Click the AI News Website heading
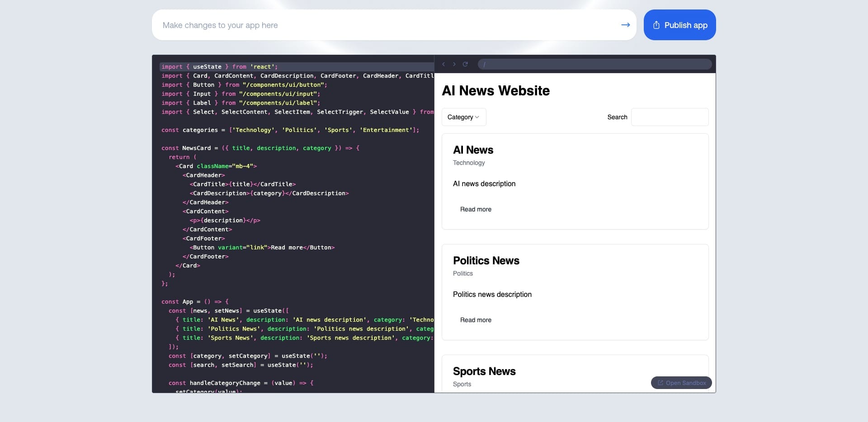Image resolution: width=868 pixels, height=422 pixels. click(495, 91)
